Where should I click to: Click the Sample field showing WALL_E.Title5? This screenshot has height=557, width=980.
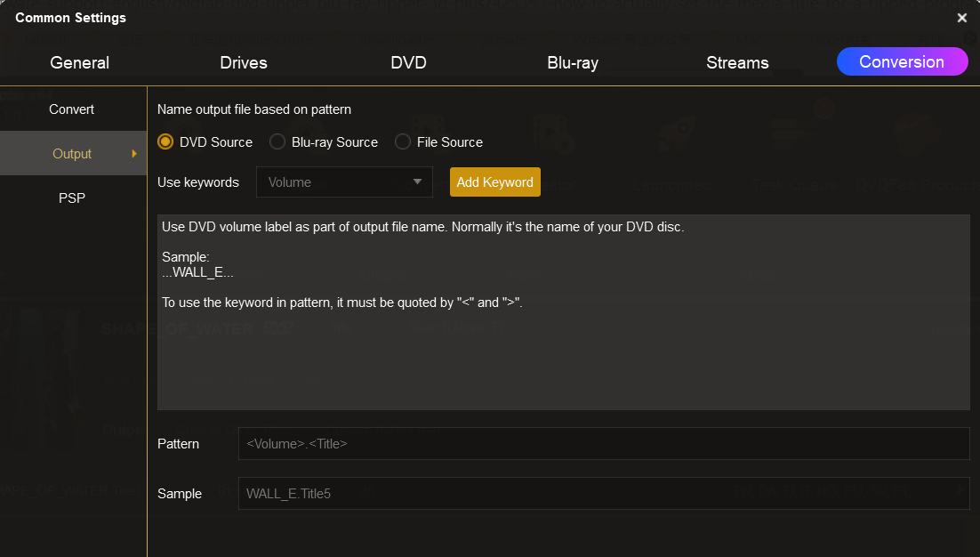[603, 493]
